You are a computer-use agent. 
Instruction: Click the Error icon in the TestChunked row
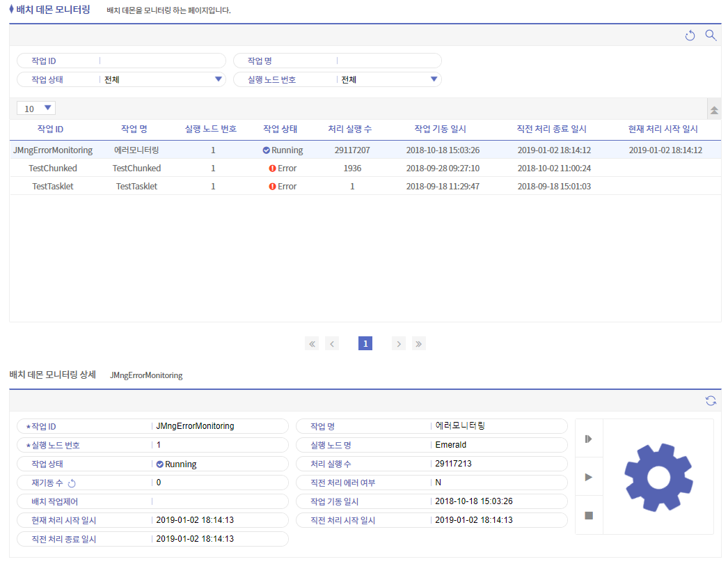tap(273, 169)
